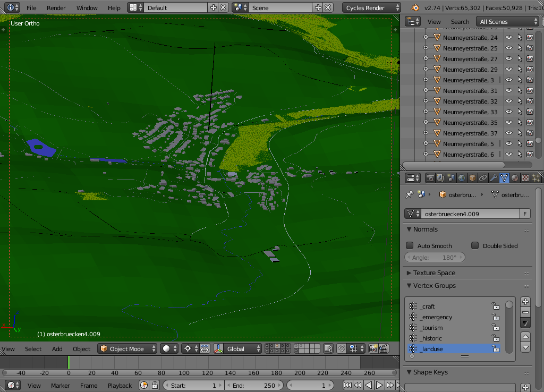
Task: Hide Neumeyerstraße, 24 using eye icon
Action: [x=509, y=38]
